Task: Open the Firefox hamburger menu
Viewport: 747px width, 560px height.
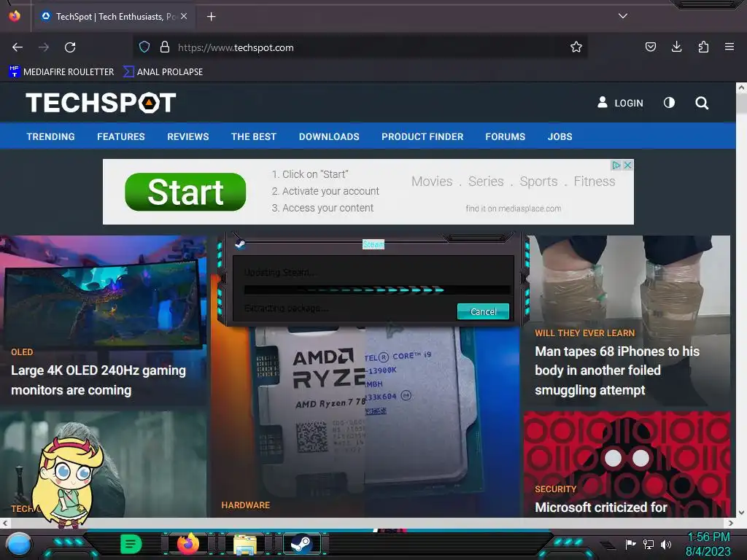Action: pos(729,47)
